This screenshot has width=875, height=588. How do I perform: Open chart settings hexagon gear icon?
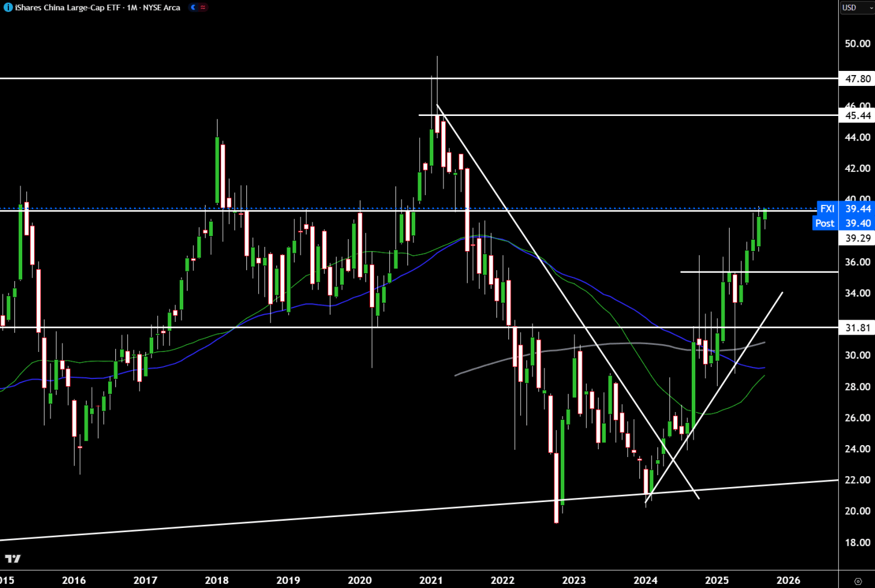coord(858,581)
